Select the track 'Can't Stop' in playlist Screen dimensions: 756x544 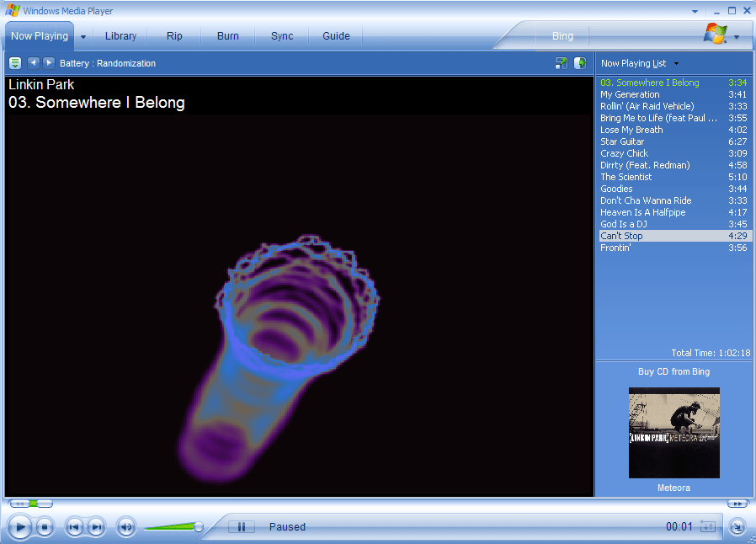[x=621, y=236]
